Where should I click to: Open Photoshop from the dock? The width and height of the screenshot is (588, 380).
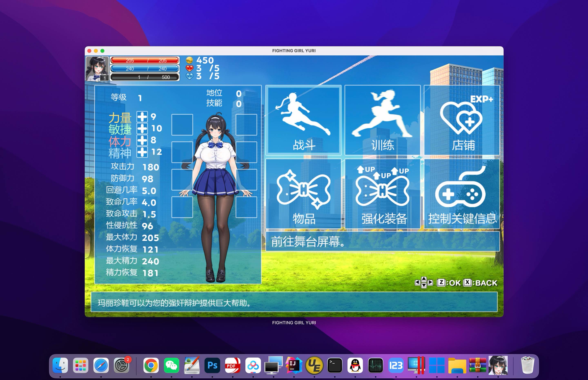point(212,366)
